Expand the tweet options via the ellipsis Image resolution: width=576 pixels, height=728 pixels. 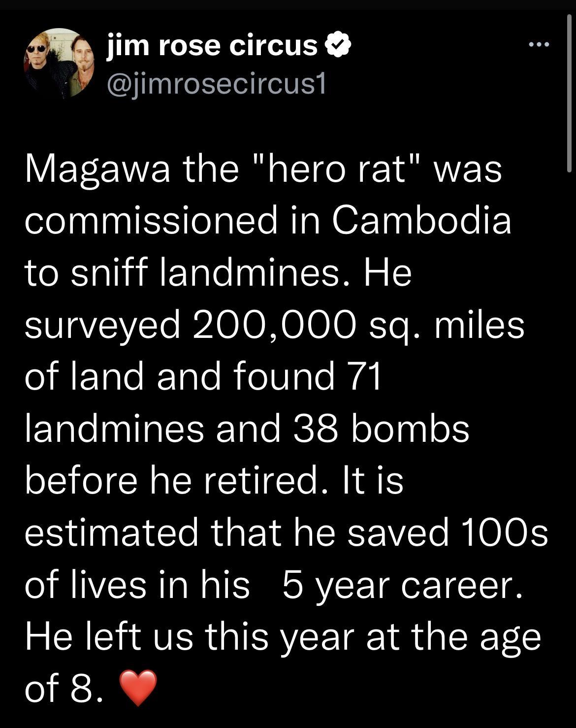540,43
